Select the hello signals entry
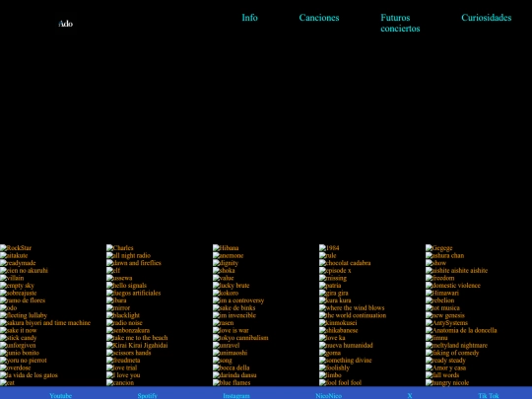Screen dimensions: 532x399 pos(126,286)
